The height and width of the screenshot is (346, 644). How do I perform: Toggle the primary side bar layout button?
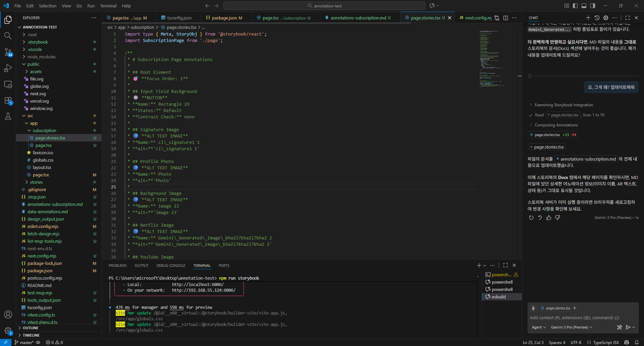pos(575,6)
